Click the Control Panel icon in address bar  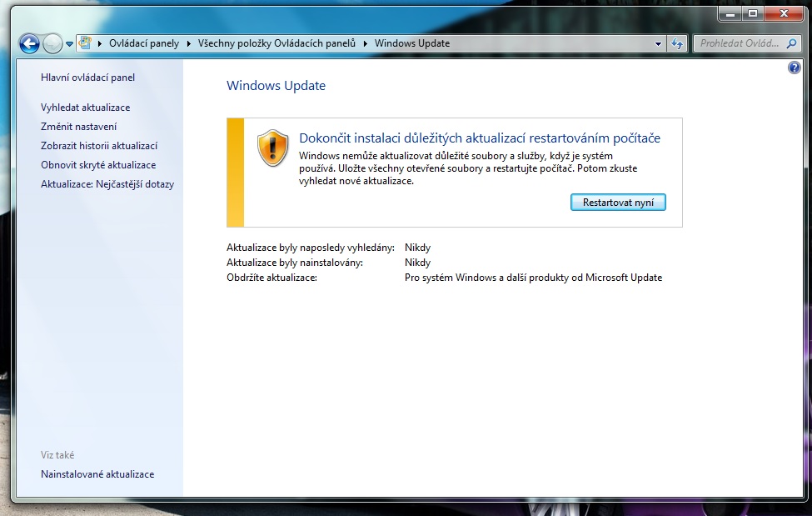(x=85, y=43)
